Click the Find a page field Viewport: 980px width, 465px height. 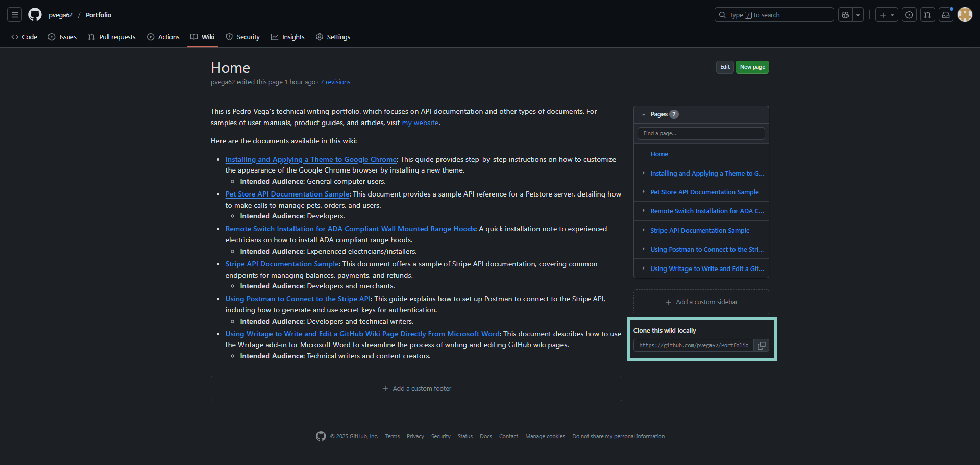point(701,133)
